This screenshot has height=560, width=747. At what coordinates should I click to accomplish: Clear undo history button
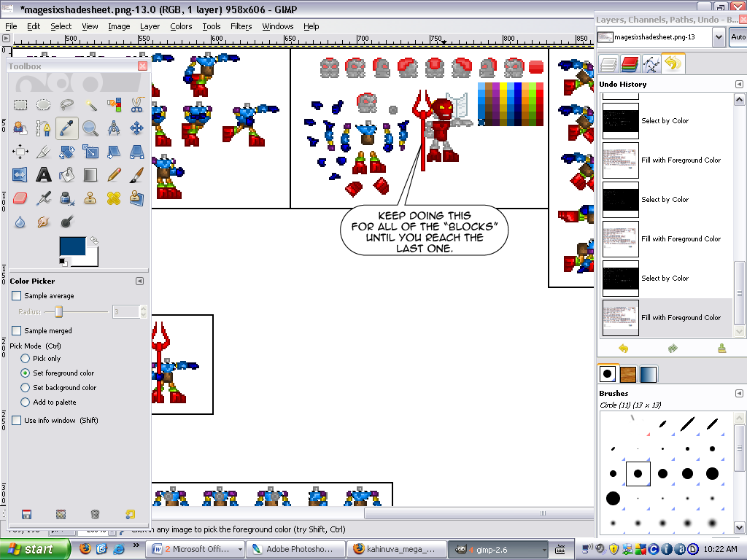click(721, 349)
